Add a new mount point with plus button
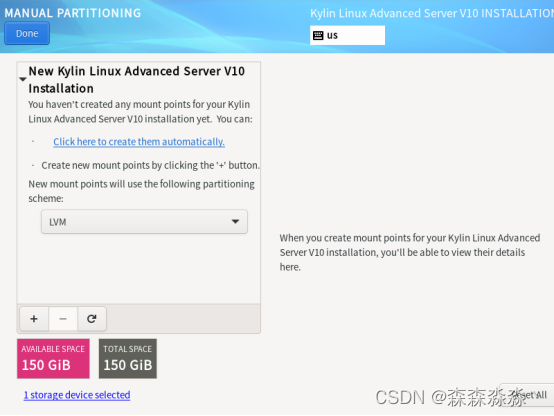Image resolution: width=554 pixels, height=416 pixels. [34, 319]
